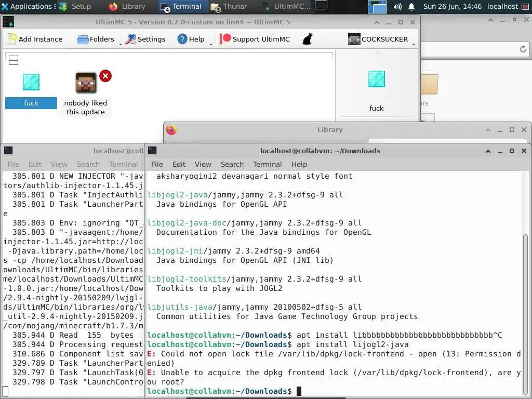Click UltimMC app icon in titlebar
532x399 pixels.
(8, 22)
